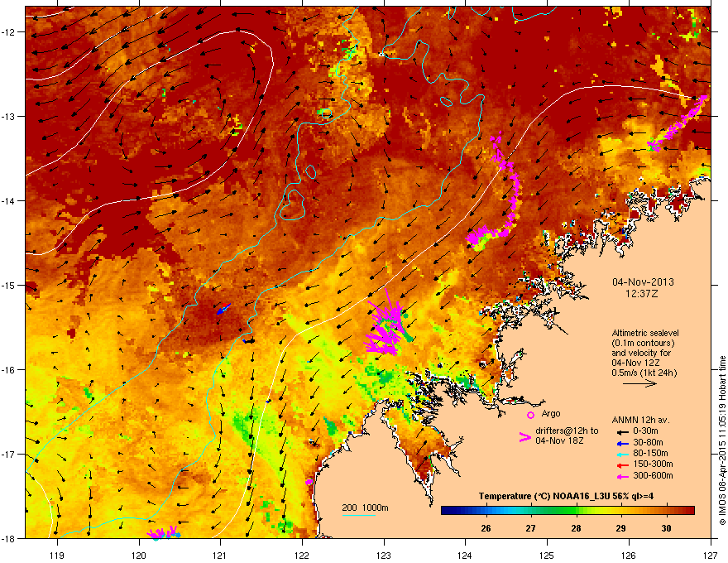Screen dimensions: 728x563
Task: Click the 'Argo' legend label
Action: pyautogui.click(x=551, y=413)
